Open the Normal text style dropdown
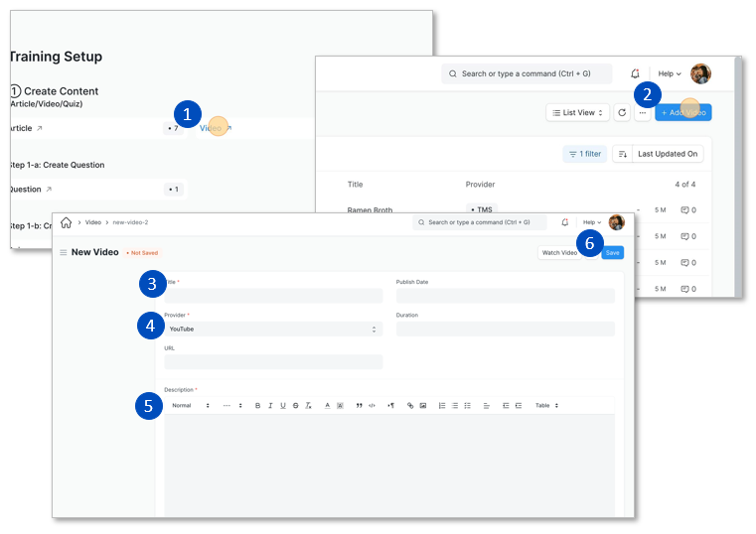756x534 pixels. coord(191,406)
